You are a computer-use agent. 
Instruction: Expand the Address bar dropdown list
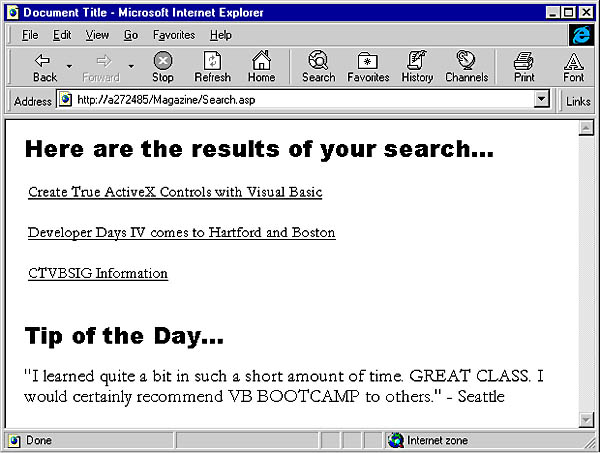pos(541,99)
